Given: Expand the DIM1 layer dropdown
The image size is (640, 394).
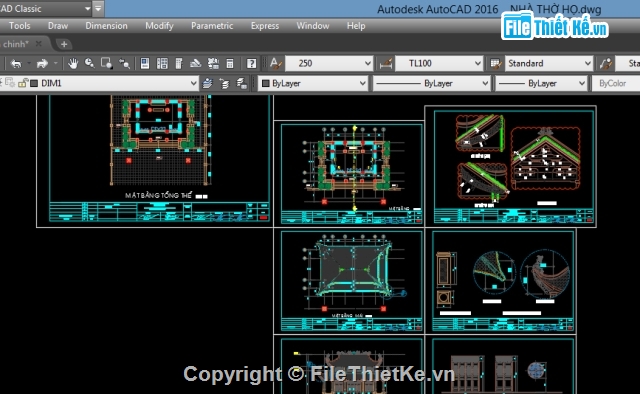Looking at the screenshot, I should 193,83.
